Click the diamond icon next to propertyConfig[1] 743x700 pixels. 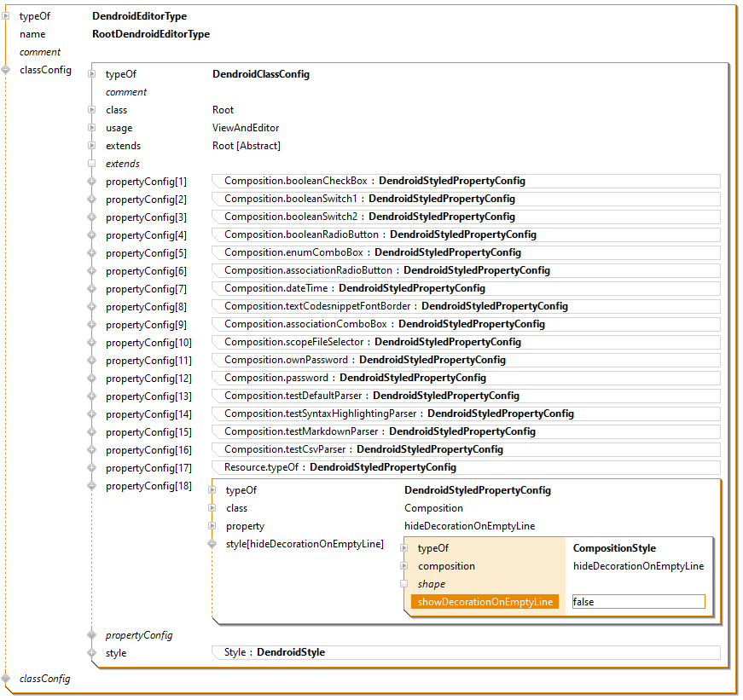[x=90, y=181]
